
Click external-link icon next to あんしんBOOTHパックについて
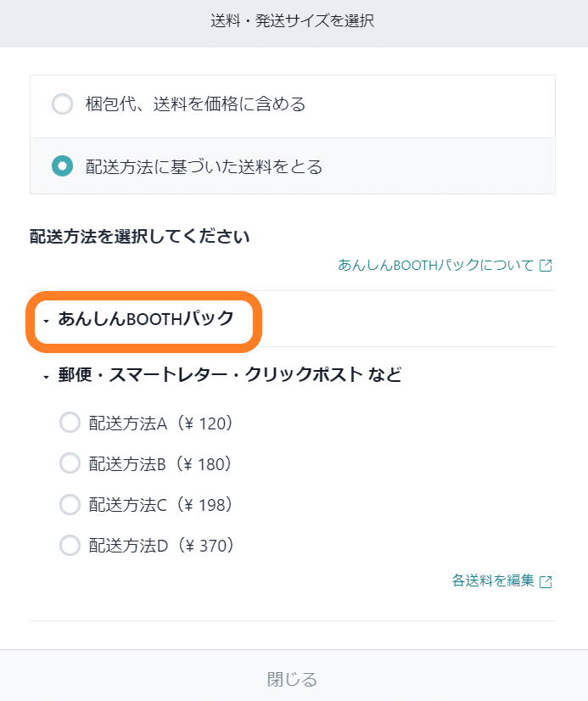[546, 266]
